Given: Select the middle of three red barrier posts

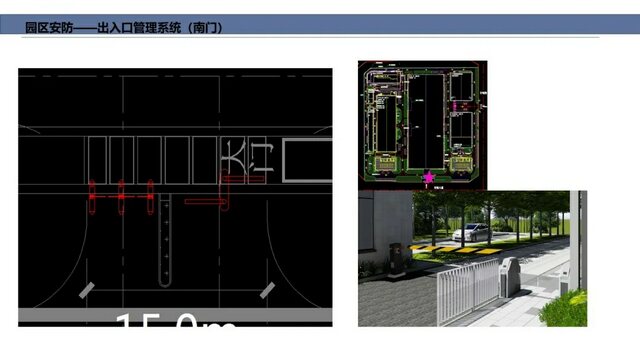Looking at the screenshot, I should (x=121, y=197).
